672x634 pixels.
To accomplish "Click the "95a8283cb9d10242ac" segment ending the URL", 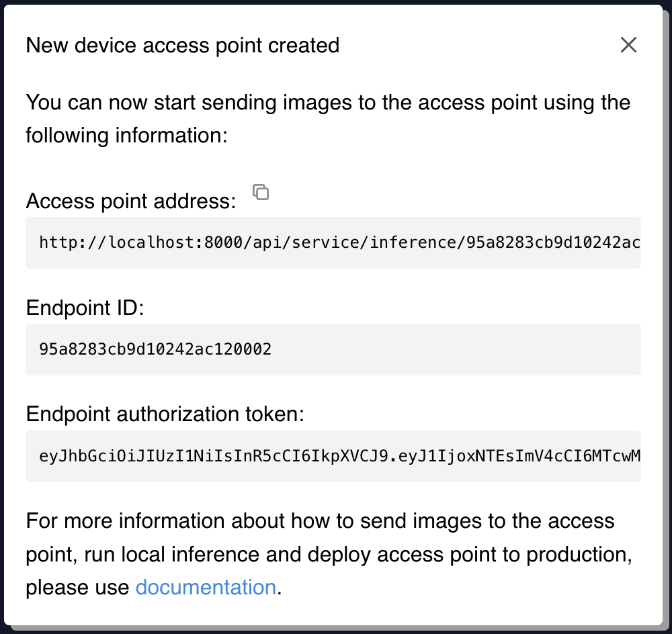I will point(548,242).
